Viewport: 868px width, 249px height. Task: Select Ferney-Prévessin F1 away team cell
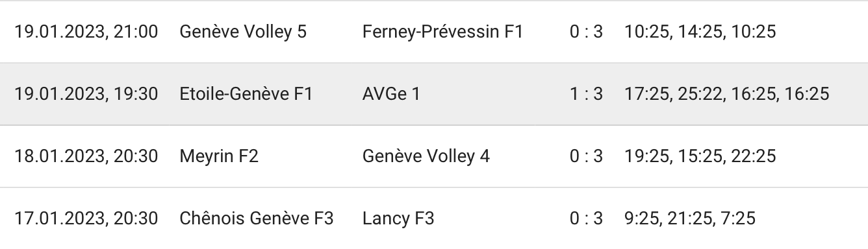(x=442, y=31)
